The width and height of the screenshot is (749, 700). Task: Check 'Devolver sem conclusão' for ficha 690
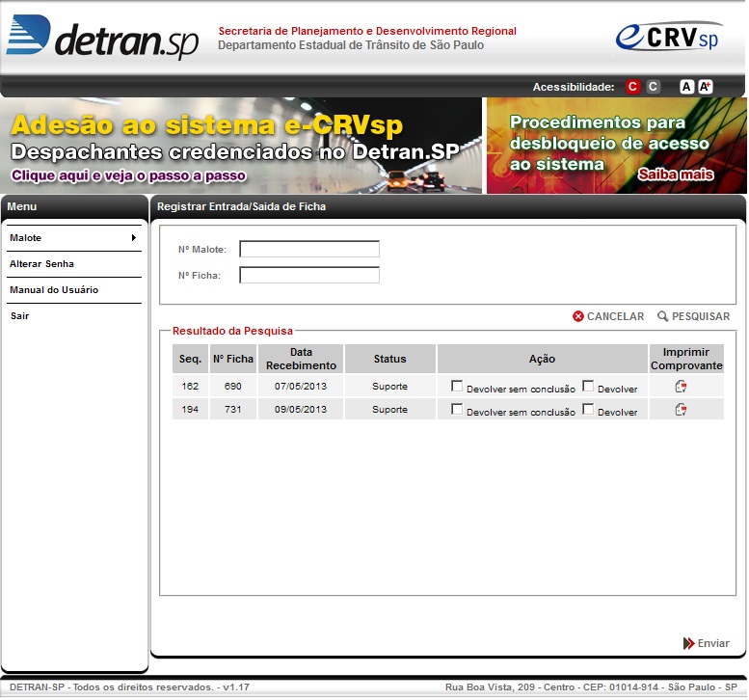coord(457,386)
